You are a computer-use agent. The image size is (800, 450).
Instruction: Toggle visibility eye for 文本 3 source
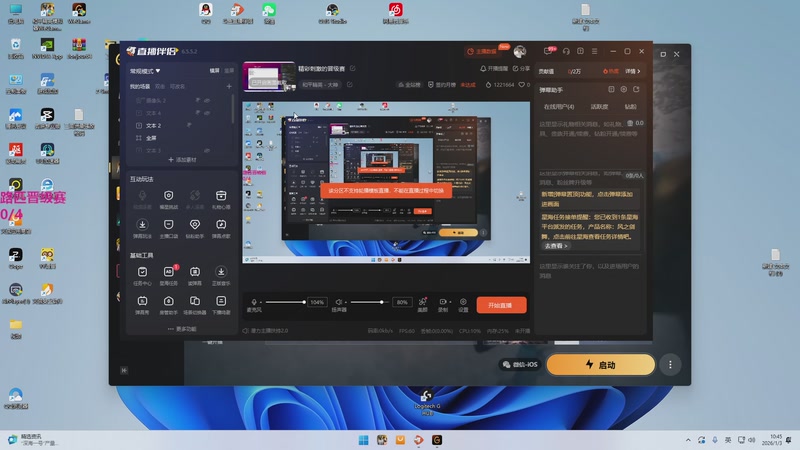[207, 151]
